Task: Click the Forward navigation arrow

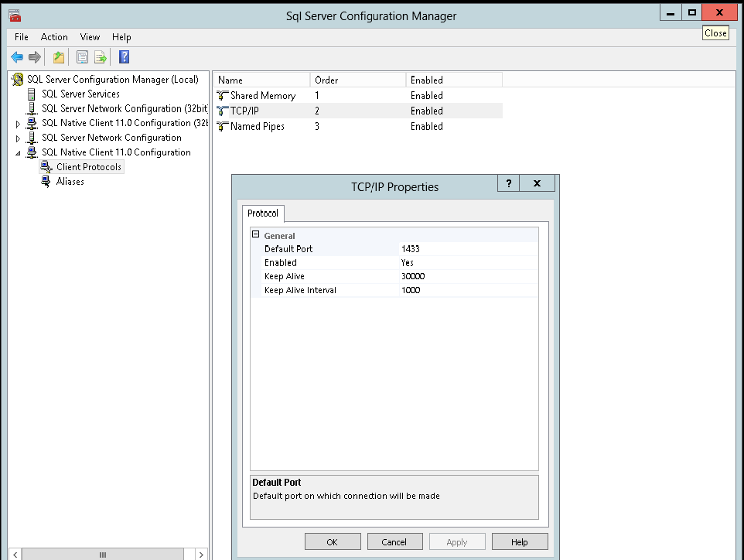Action: tap(35, 56)
